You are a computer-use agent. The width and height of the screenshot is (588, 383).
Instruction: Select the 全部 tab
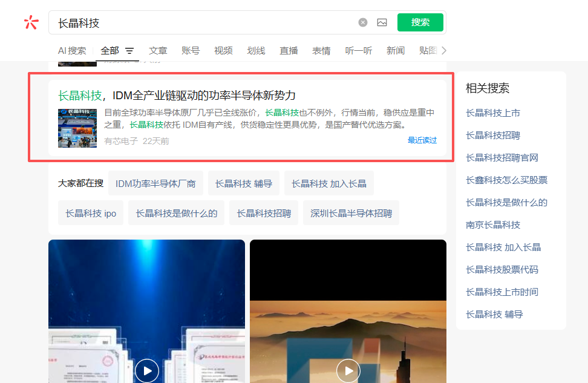click(109, 51)
